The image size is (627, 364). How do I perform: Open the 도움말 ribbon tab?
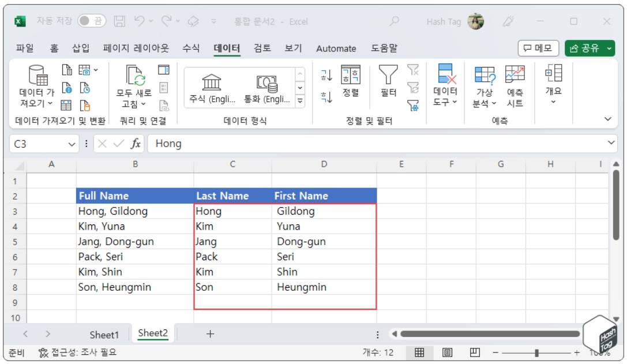[x=384, y=48]
